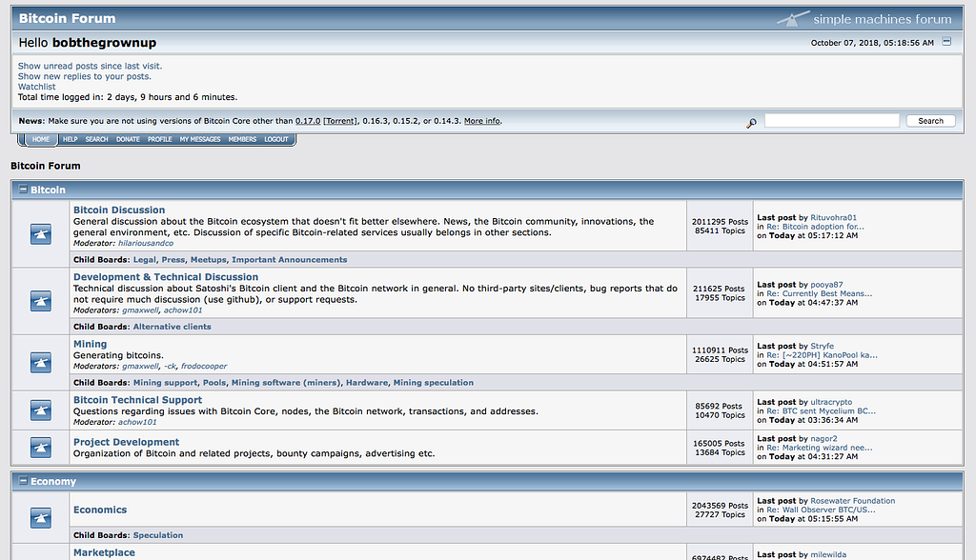The image size is (976, 560).
Task: Focus the forum search text field
Action: tap(831, 121)
